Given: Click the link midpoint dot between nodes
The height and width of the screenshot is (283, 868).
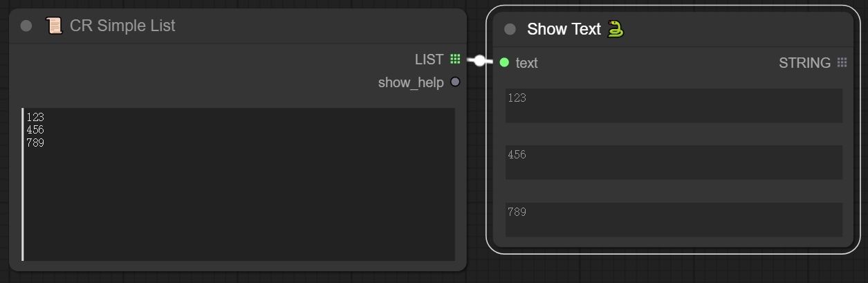Looking at the screenshot, I should [x=479, y=61].
